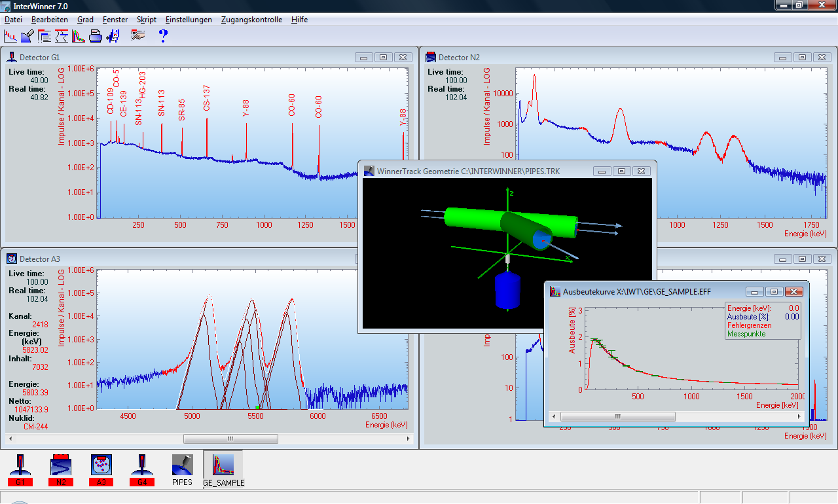Select the G1 detector icon in bottom bar
Image resolution: width=838 pixels, height=504 pixels.
click(x=20, y=470)
